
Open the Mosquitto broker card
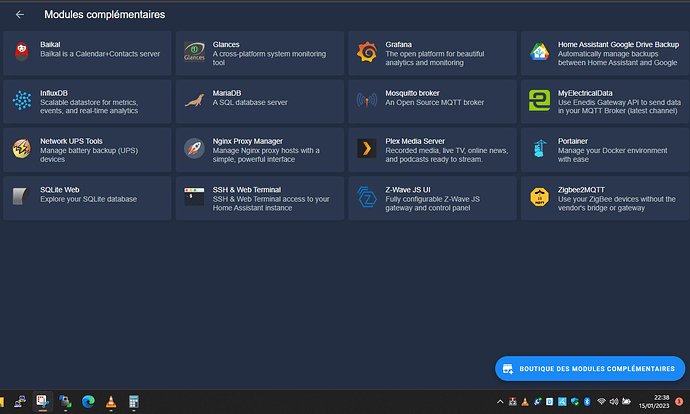[x=431, y=100]
